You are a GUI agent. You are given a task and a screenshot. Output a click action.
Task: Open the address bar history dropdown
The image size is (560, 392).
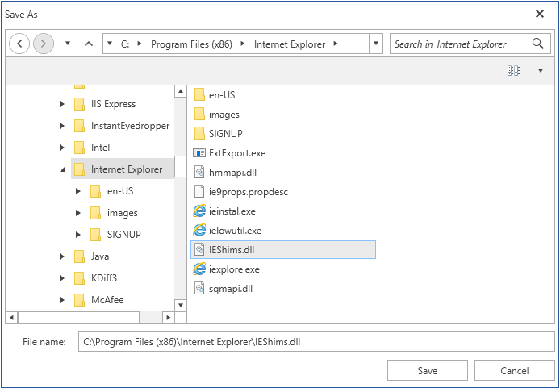(376, 44)
